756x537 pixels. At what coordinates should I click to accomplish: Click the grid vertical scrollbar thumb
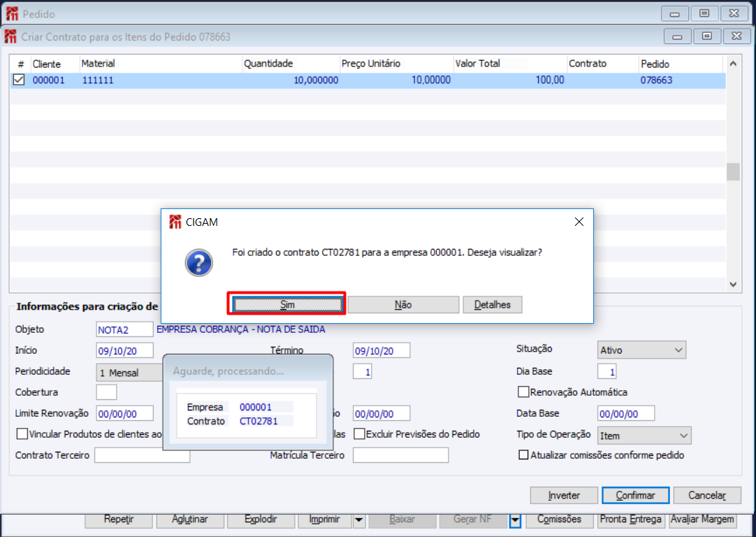point(733,172)
